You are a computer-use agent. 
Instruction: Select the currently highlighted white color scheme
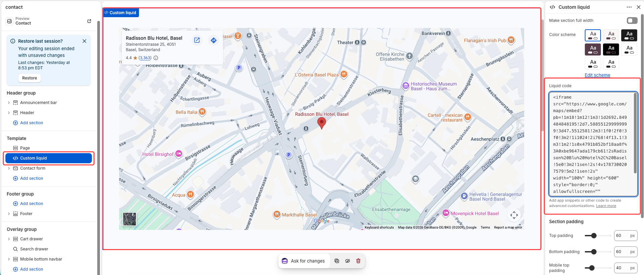593,35
